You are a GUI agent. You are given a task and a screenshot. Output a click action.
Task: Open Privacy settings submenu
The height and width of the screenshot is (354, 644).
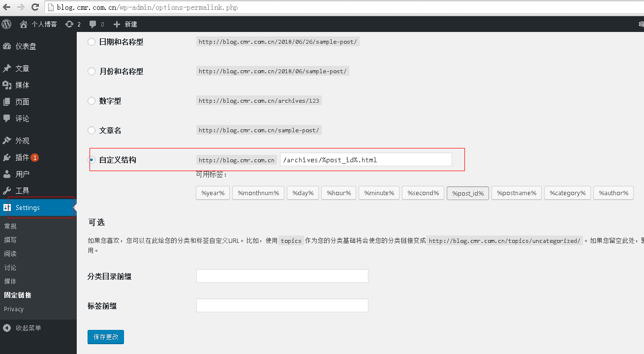click(14, 309)
